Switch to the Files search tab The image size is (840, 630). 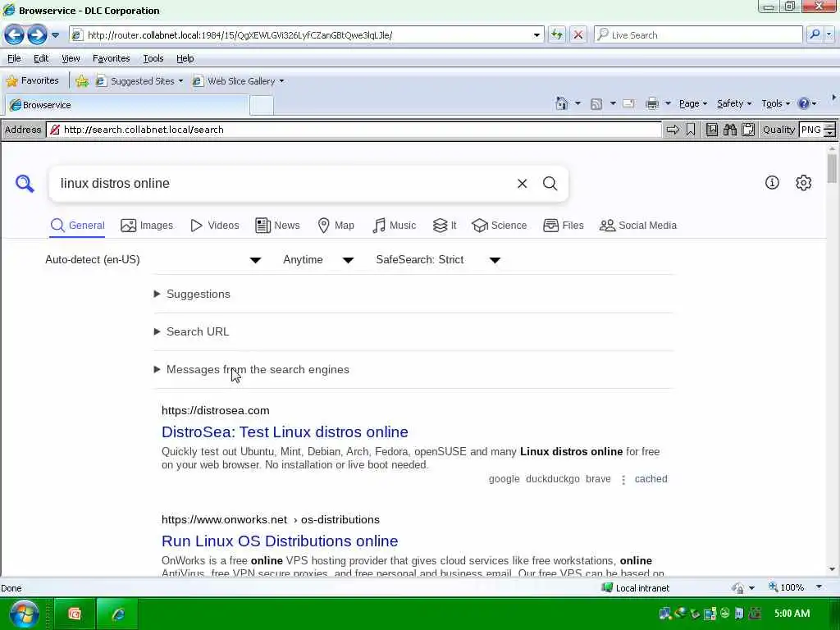point(563,226)
